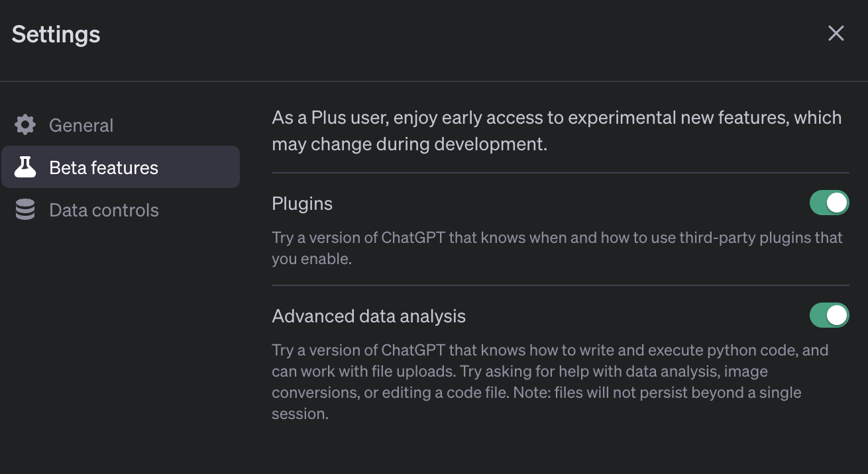
Task: Close the Settings dialog with the X
Action: click(x=836, y=33)
